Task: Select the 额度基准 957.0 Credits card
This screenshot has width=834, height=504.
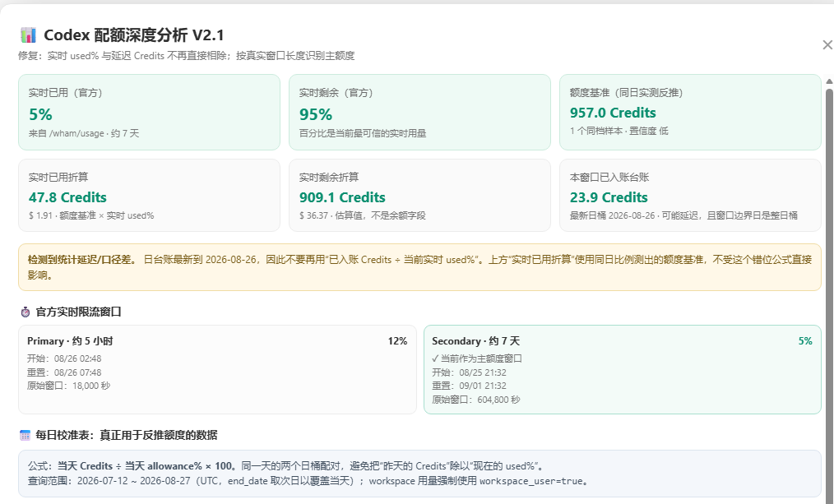Action: (690, 112)
